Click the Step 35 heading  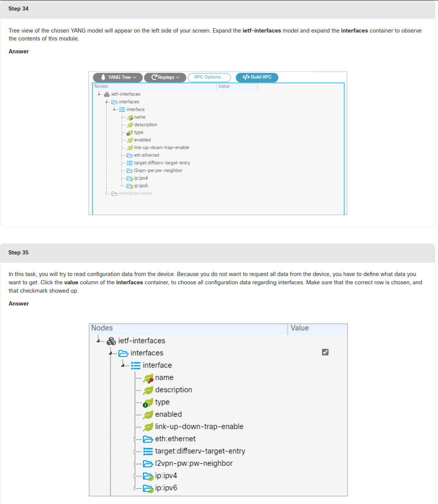pos(19,253)
